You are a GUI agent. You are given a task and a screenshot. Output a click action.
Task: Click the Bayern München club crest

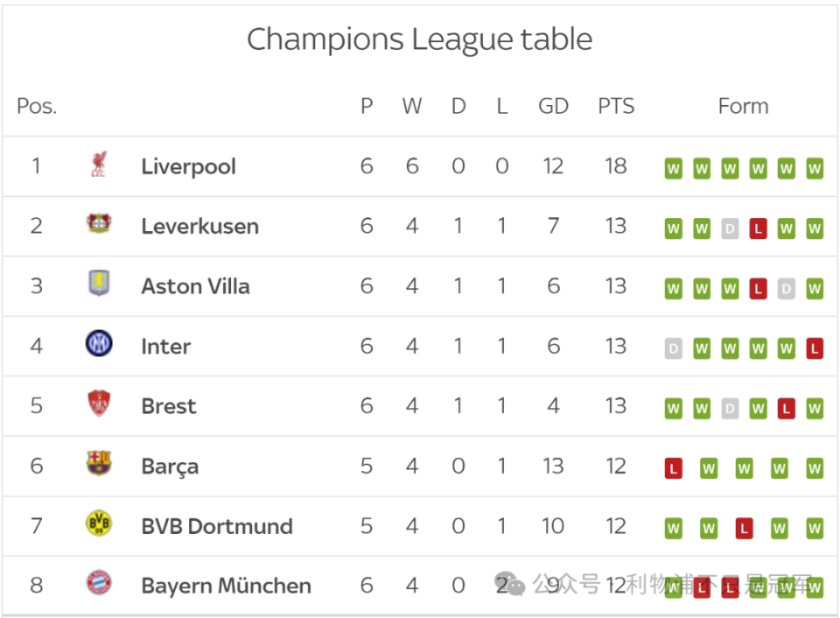click(99, 583)
